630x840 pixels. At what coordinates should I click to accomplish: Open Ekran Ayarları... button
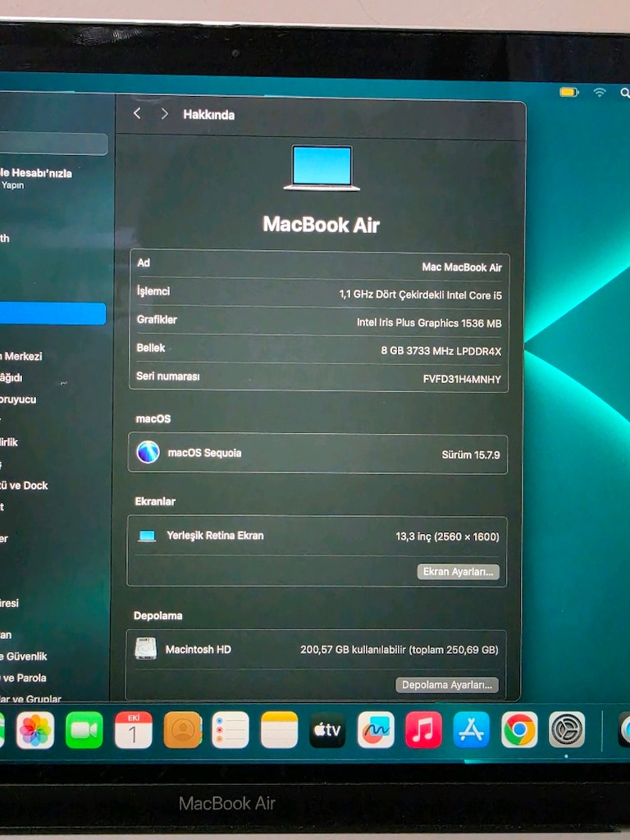(458, 572)
